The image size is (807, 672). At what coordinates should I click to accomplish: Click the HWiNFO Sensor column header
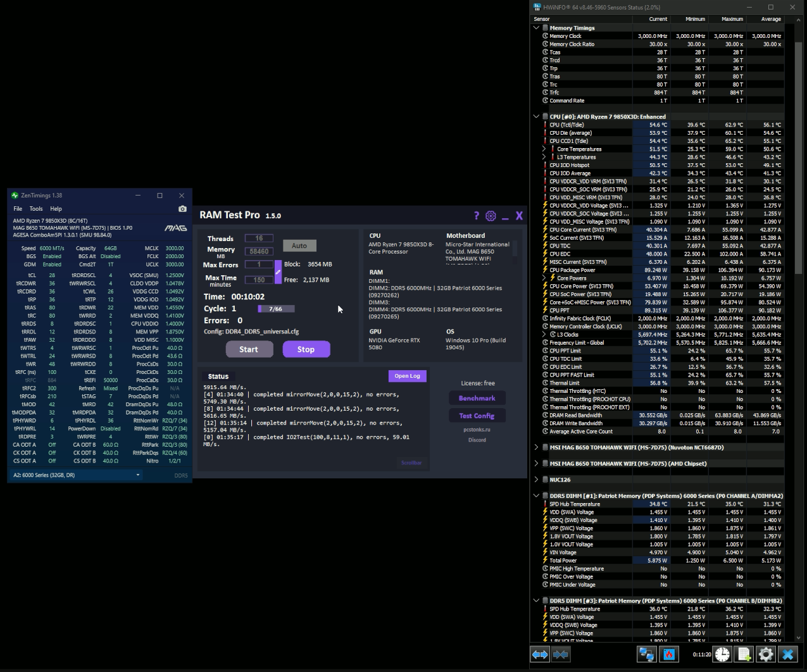point(582,19)
